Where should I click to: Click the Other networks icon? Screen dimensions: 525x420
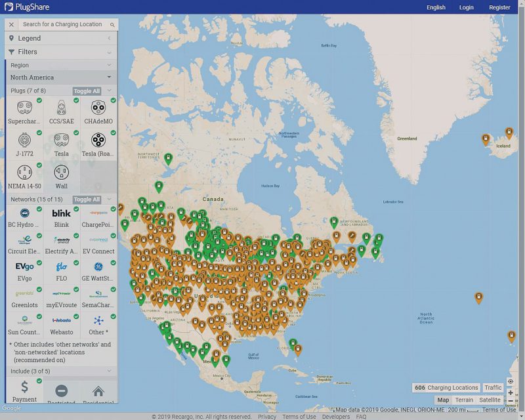coord(98,320)
